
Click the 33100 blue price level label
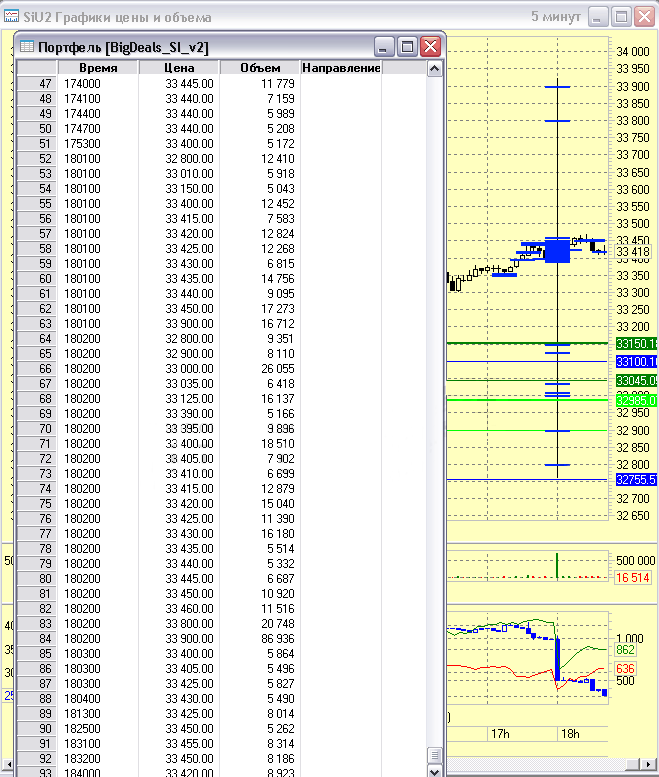click(x=636, y=362)
